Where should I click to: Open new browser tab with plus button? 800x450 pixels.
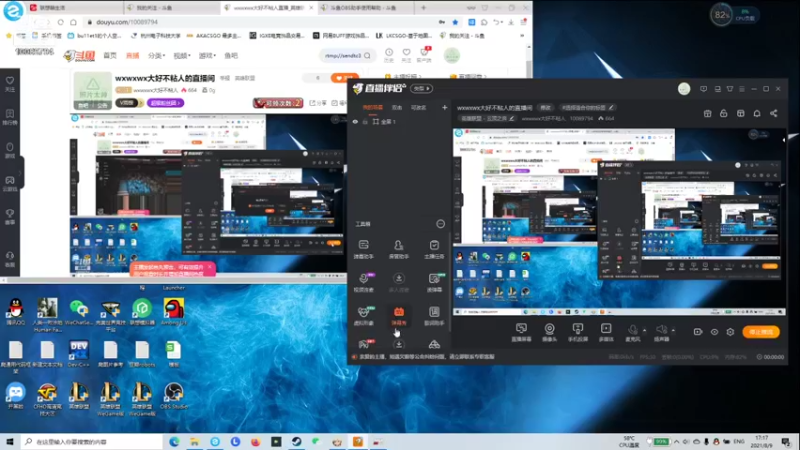(423, 8)
